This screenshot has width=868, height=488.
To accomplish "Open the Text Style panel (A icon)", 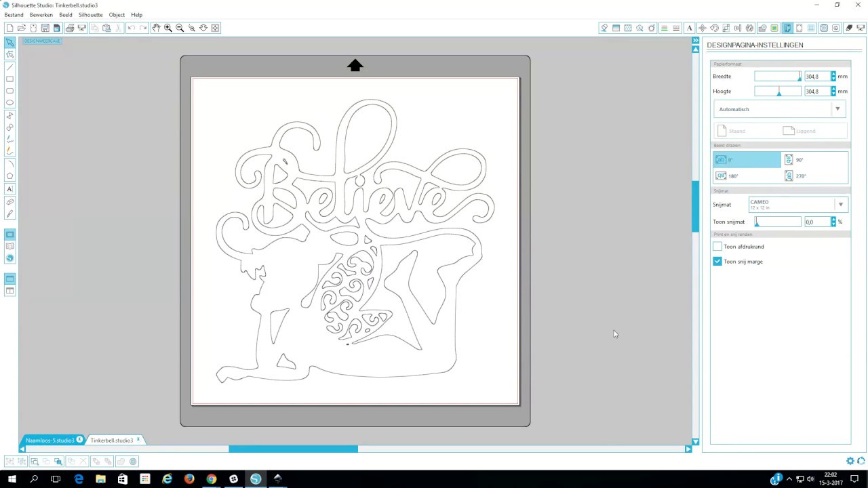I will tap(690, 28).
